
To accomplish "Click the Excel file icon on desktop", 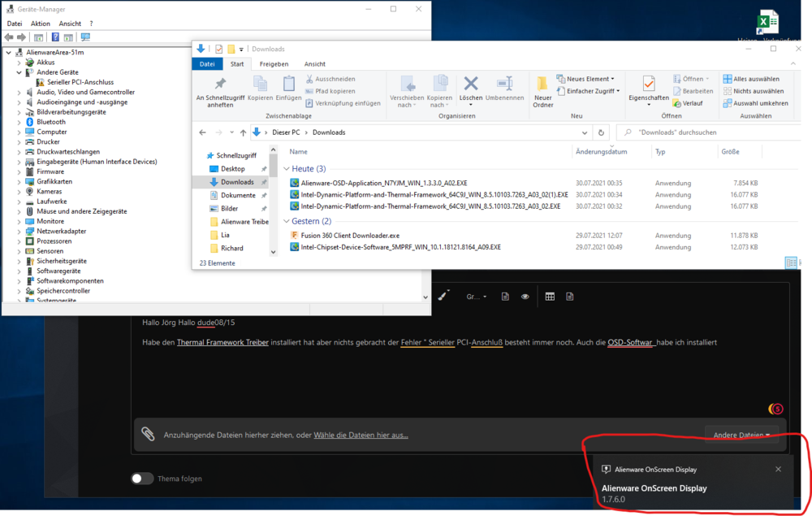I will [767, 22].
